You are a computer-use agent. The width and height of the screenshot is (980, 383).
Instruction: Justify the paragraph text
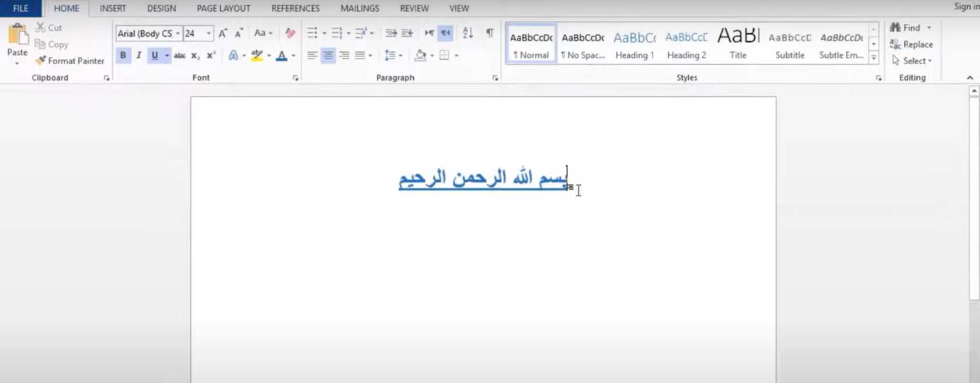(x=360, y=55)
